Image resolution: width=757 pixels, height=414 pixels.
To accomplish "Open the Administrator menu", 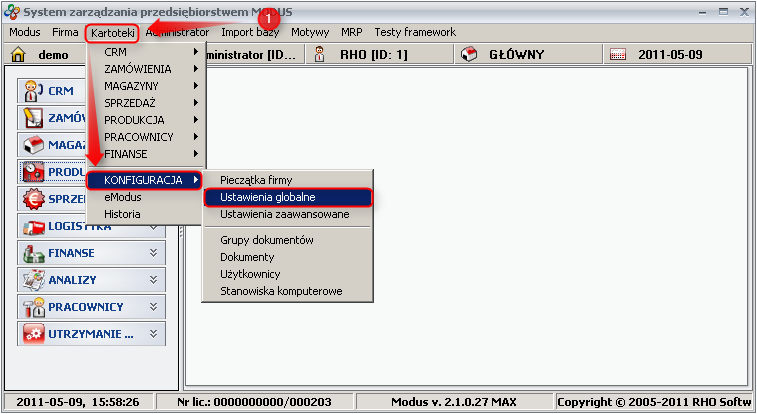I will (x=178, y=32).
